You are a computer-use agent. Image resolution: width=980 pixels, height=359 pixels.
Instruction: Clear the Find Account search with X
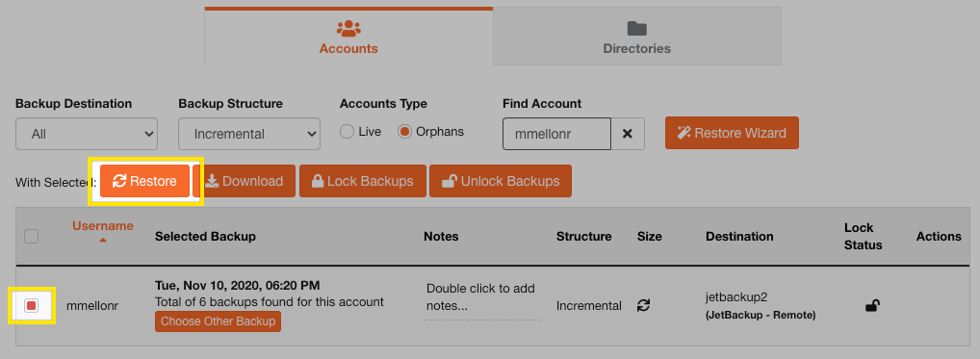tap(628, 134)
